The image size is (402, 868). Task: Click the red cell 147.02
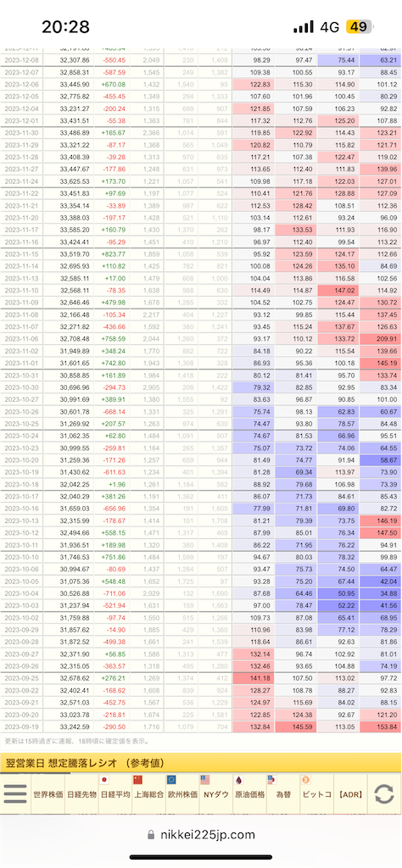click(x=338, y=291)
